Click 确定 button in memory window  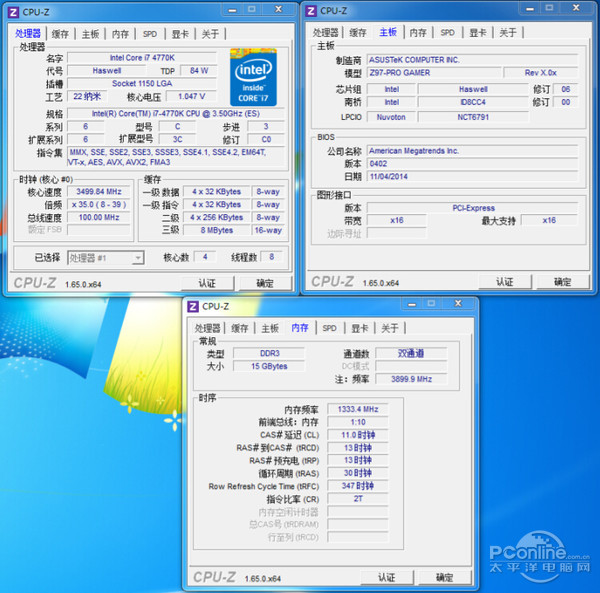444,578
